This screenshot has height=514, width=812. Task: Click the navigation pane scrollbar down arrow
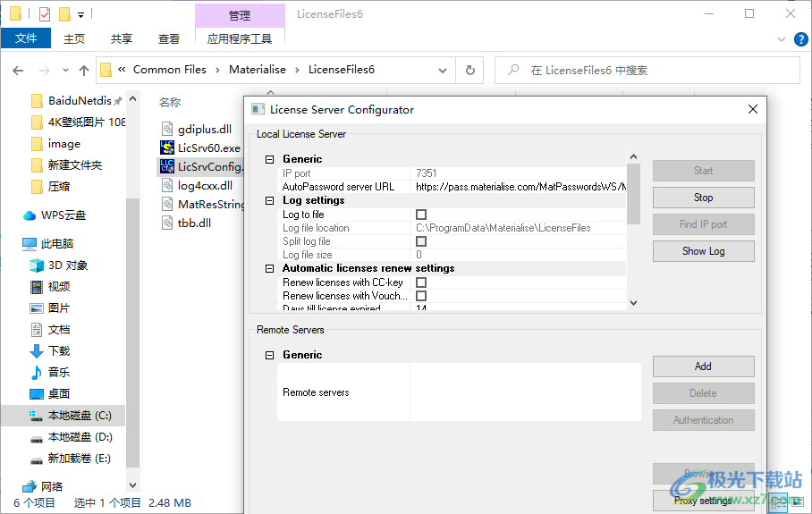(x=132, y=485)
